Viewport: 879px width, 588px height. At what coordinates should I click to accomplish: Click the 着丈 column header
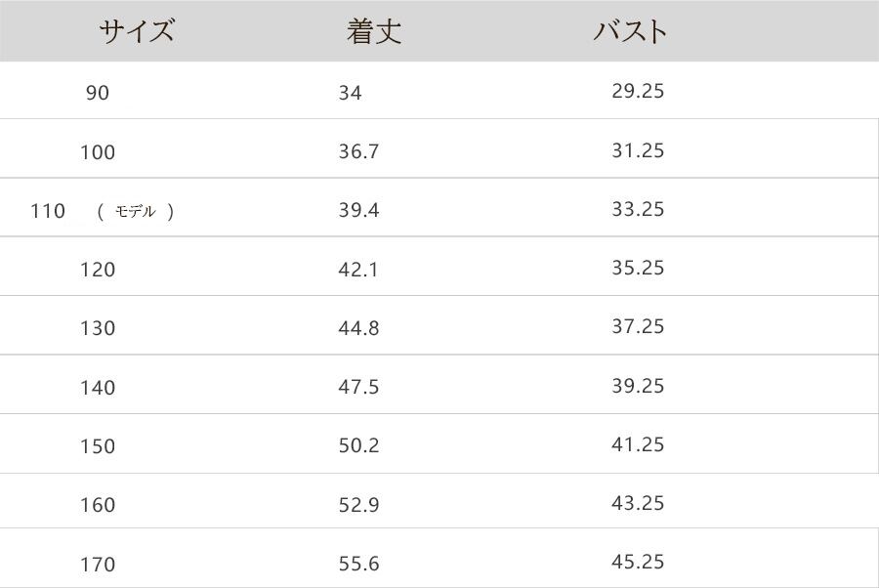(374, 31)
